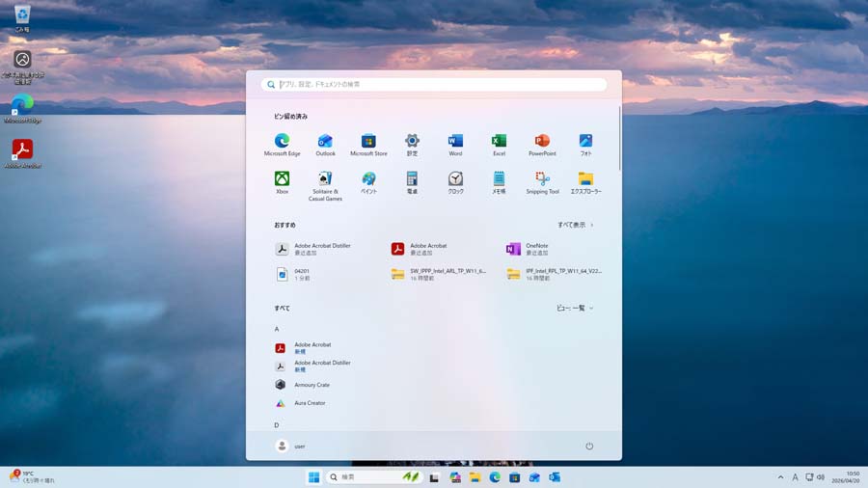Open Adobe Acrobat in all apps list

pos(304,347)
